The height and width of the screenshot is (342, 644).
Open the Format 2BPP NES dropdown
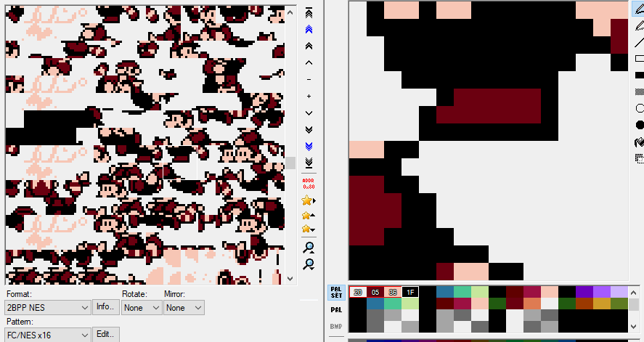[x=48, y=308]
